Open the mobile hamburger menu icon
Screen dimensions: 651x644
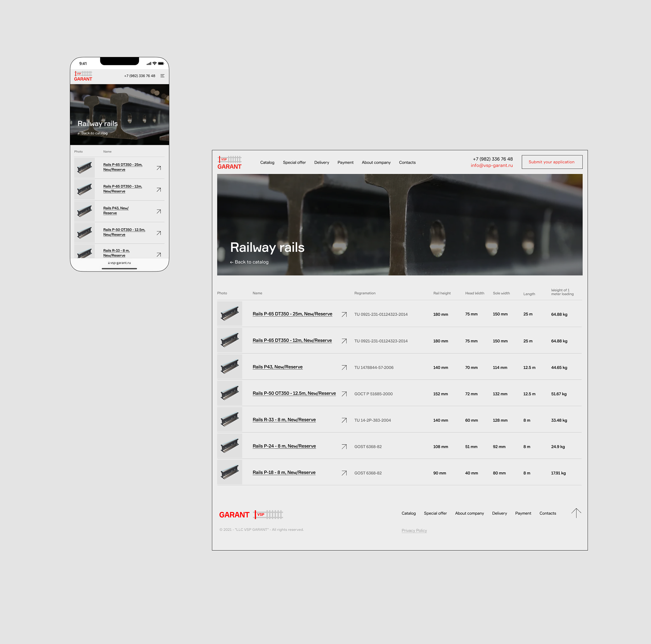pyautogui.click(x=162, y=76)
